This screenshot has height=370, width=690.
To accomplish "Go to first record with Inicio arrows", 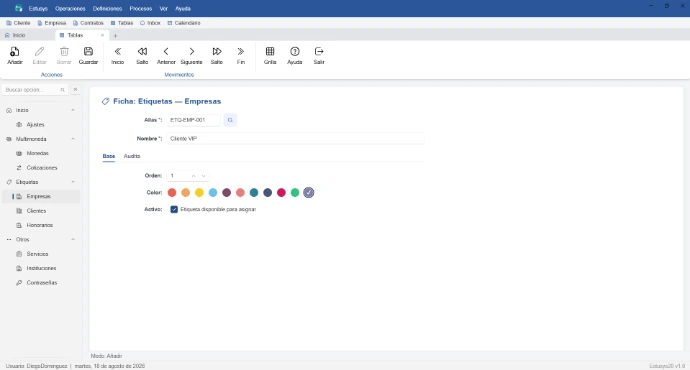I will [117, 51].
